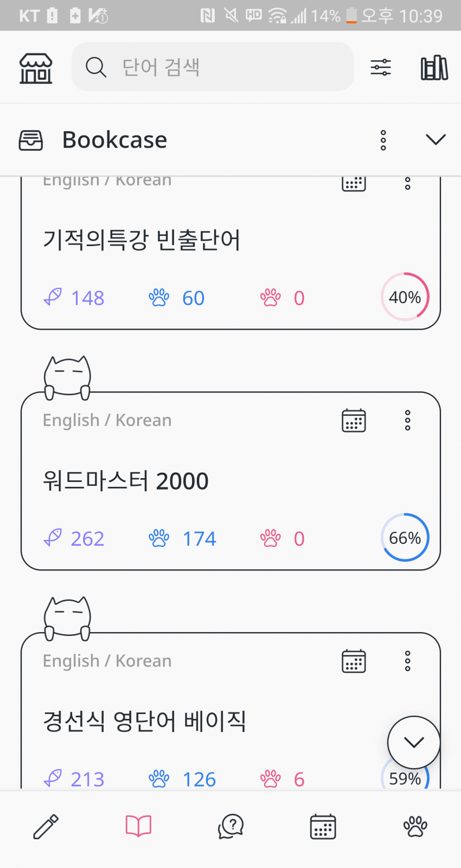Expand the Bookcase chevron dropdown
This screenshot has height=868, width=461.
pos(436,140)
